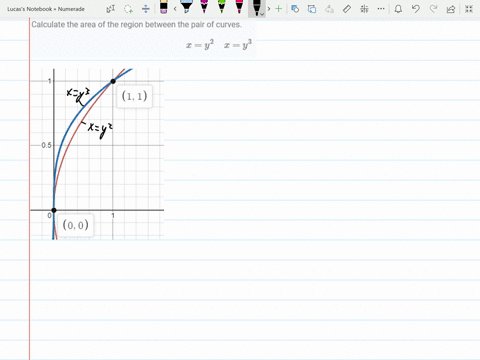
Task: Click the Ink to Text icon
Action: pos(329,9)
